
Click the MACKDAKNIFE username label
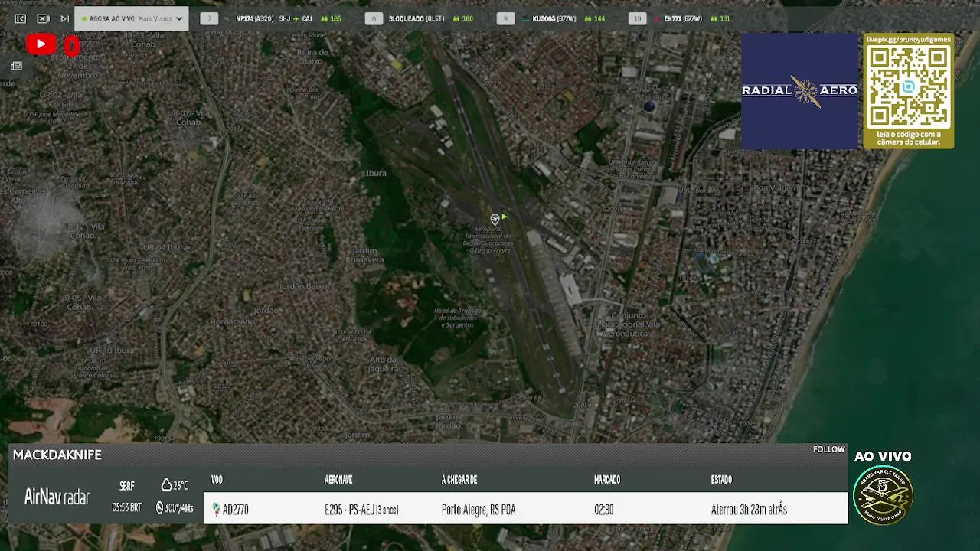(57, 455)
